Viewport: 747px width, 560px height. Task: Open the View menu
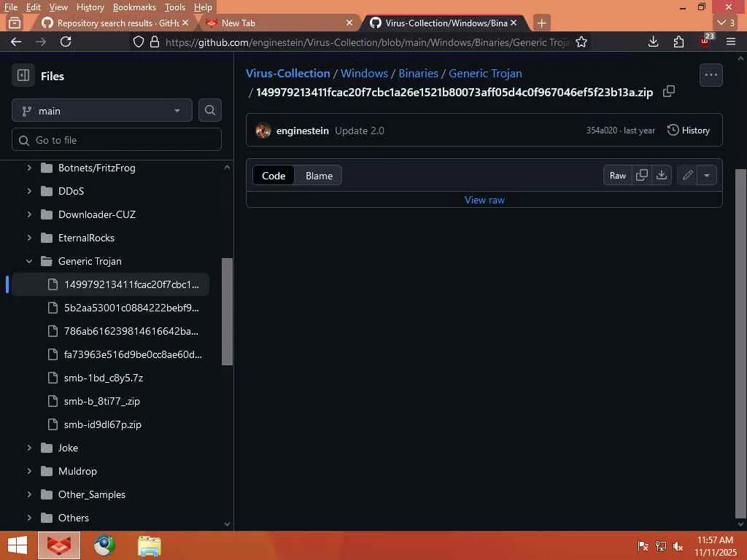pyautogui.click(x=58, y=7)
